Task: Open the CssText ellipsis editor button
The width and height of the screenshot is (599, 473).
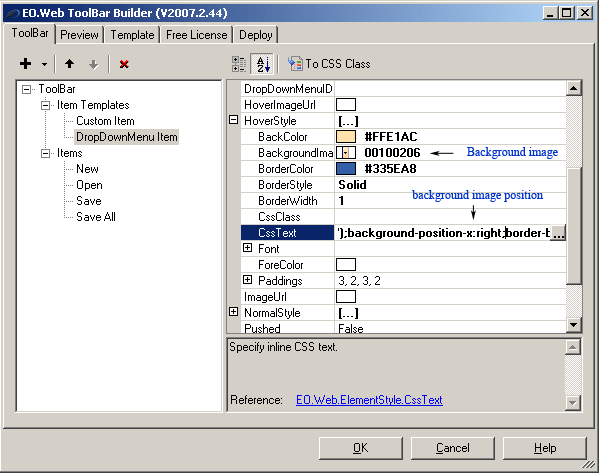Action: 558,233
